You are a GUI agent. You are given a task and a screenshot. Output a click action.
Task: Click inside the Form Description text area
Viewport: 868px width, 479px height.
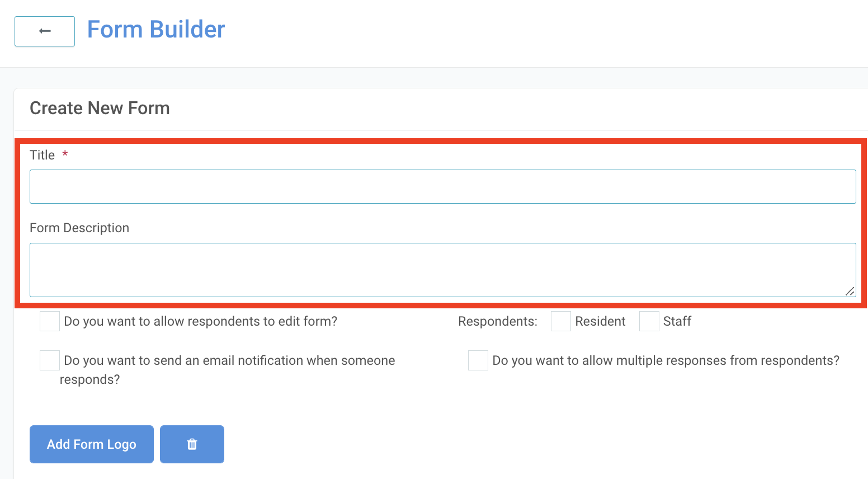pyautogui.click(x=442, y=270)
